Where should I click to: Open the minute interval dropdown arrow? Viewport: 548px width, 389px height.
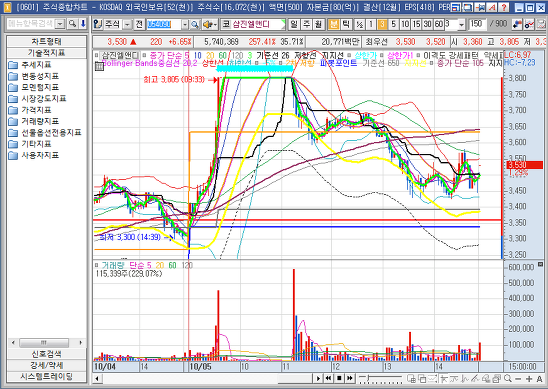coord(462,24)
